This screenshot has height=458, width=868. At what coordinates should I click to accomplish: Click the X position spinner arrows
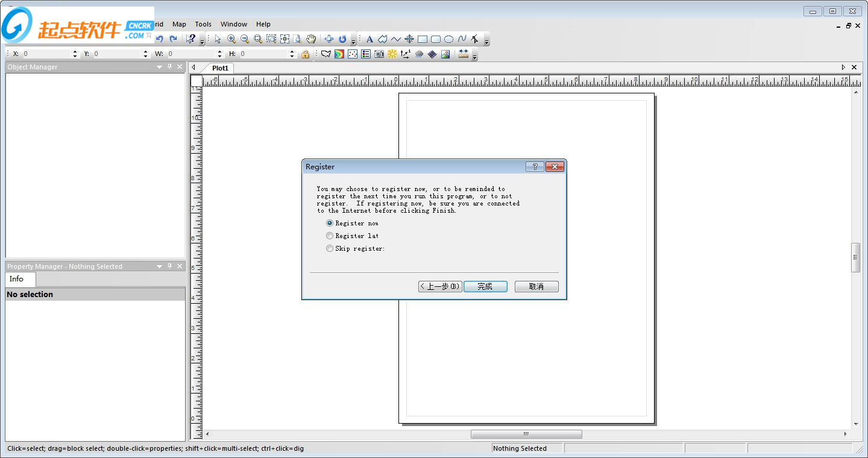[x=75, y=54]
